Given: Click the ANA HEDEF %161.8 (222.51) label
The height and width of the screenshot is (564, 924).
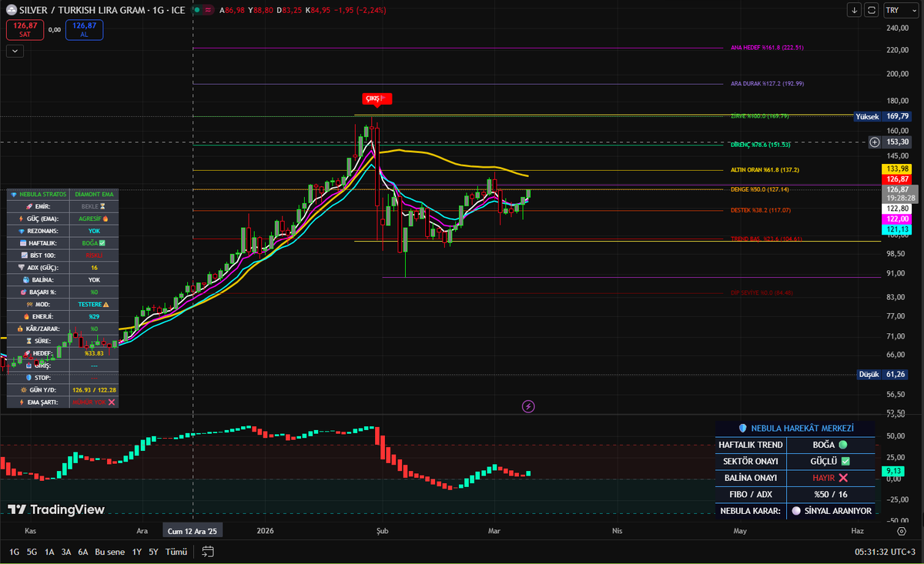Looking at the screenshot, I should (767, 48).
